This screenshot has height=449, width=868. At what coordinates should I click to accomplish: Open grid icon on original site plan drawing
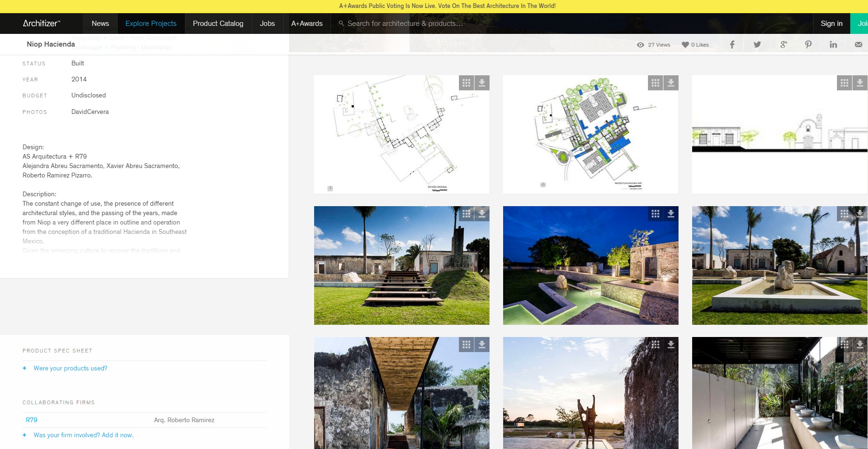point(466,83)
